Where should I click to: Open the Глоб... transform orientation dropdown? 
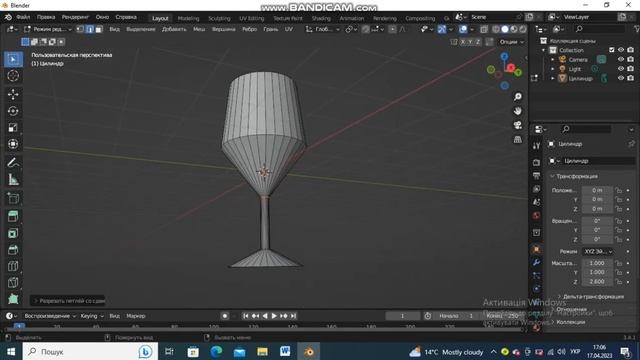pyautogui.click(x=323, y=29)
